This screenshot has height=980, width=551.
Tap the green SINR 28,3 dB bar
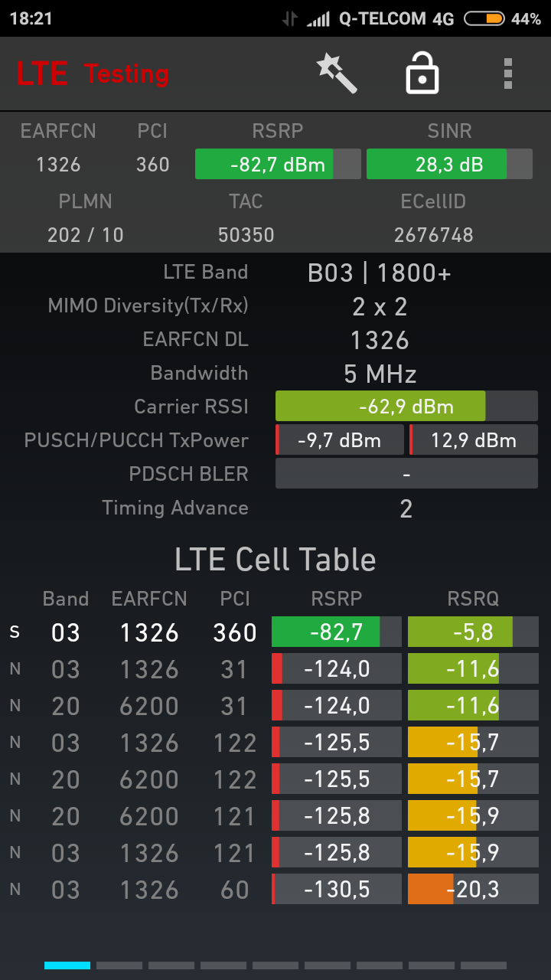tap(449, 165)
